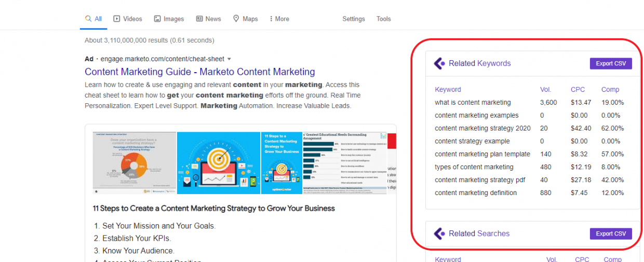This screenshot has height=262, width=644.
Task: Switch to the Maps tab
Action: click(246, 19)
